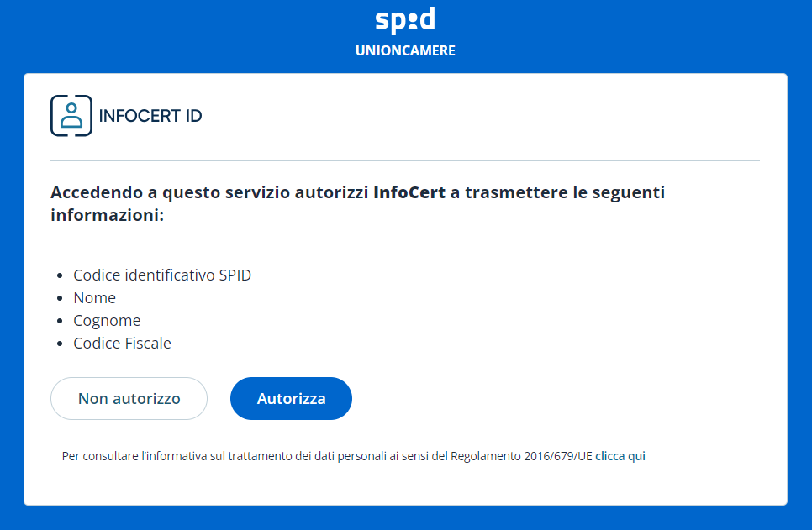The height and width of the screenshot is (530, 812).
Task: Click the "Regolamento 2016/679/UE" text
Action: (x=521, y=456)
